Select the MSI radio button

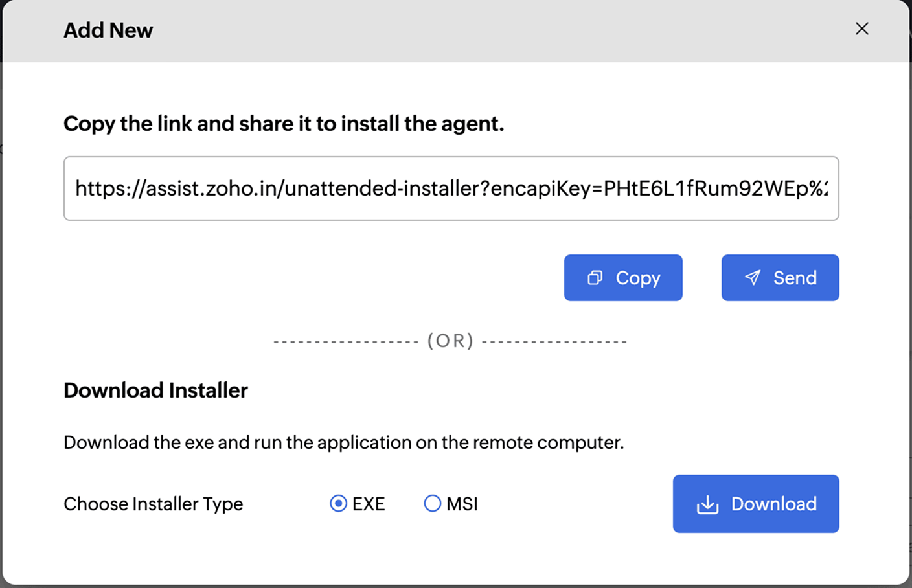tap(432, 503)
